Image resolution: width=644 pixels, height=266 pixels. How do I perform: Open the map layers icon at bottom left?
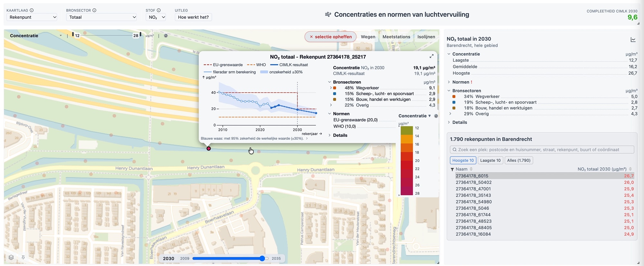coord(11,257)
